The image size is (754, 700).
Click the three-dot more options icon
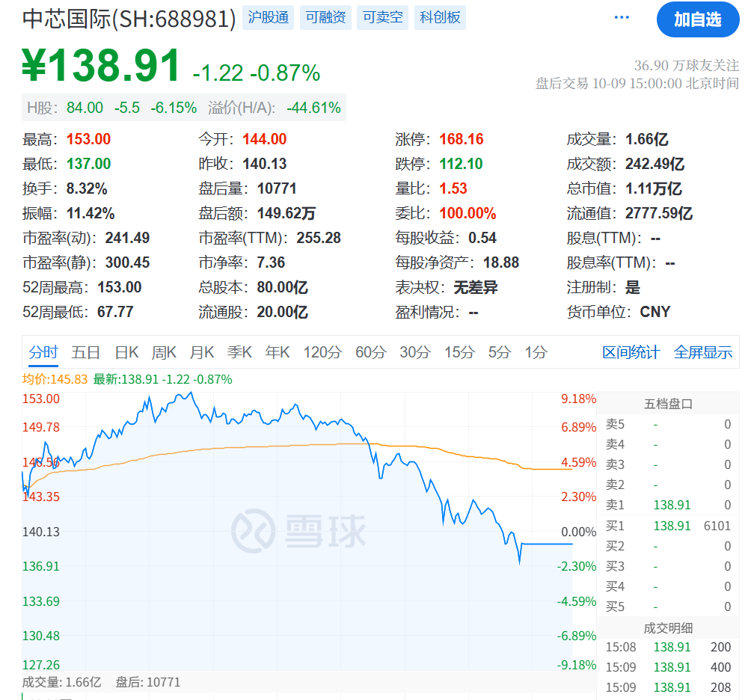(622, 18)
